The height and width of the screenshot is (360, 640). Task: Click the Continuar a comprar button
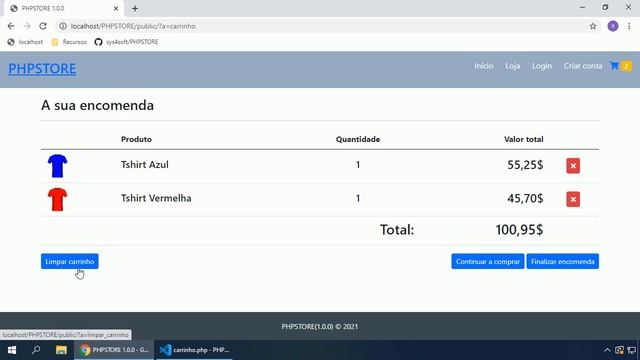[x=488, y=261]
